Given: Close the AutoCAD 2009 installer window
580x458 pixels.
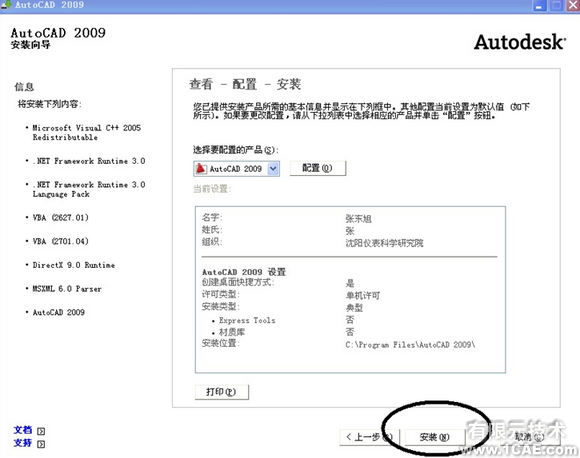Looking at the screenshot, I should [x=573, y=6].
